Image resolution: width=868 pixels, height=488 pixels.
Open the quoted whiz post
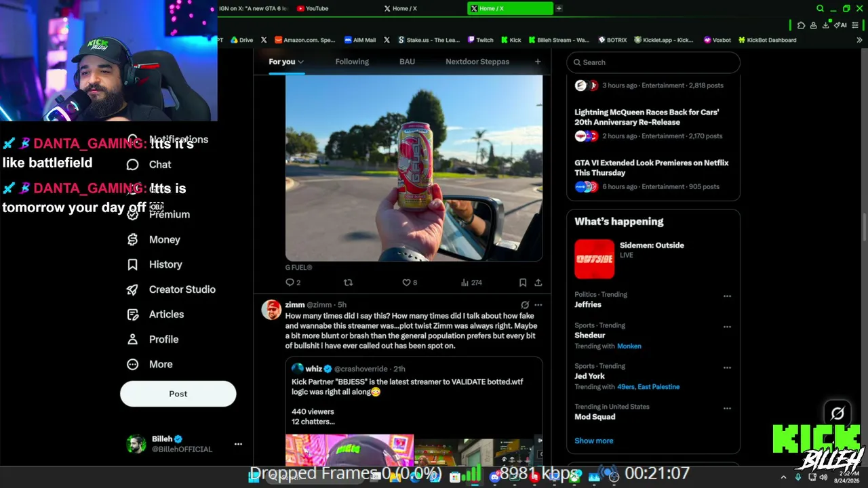(x=414, y=411)
